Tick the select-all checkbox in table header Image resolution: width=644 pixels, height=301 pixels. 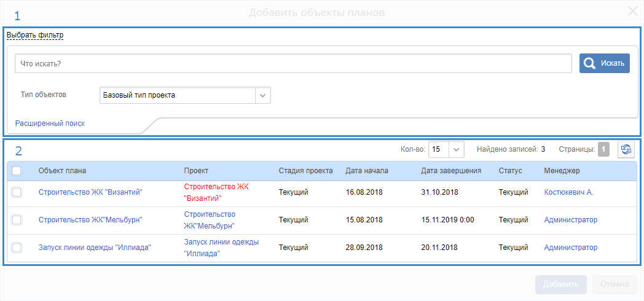17,171
